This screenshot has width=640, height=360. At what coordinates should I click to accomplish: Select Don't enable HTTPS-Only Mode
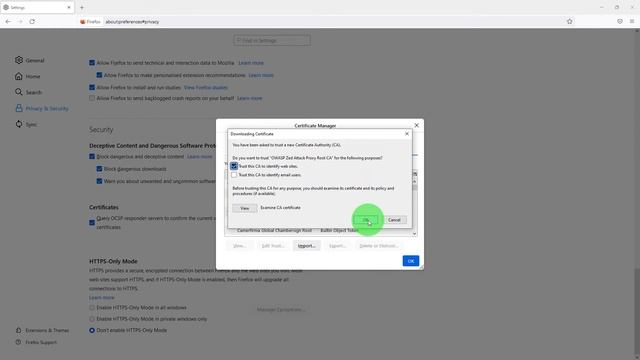point(92,330)
